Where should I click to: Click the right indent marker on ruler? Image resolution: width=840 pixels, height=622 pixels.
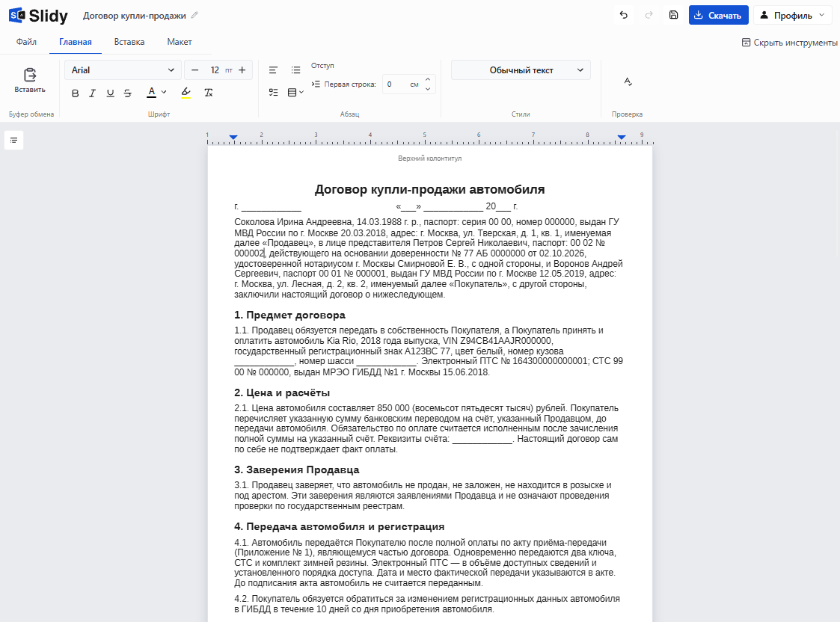tap(622, 138)
